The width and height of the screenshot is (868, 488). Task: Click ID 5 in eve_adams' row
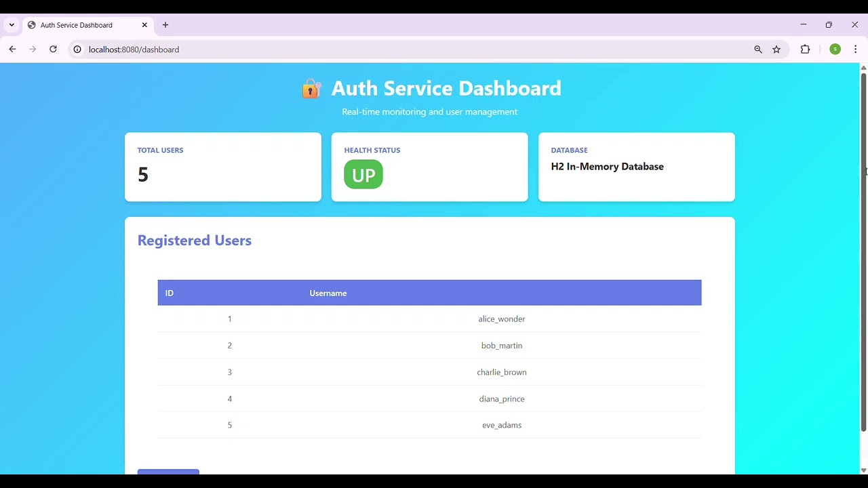[x=230, y=425]
